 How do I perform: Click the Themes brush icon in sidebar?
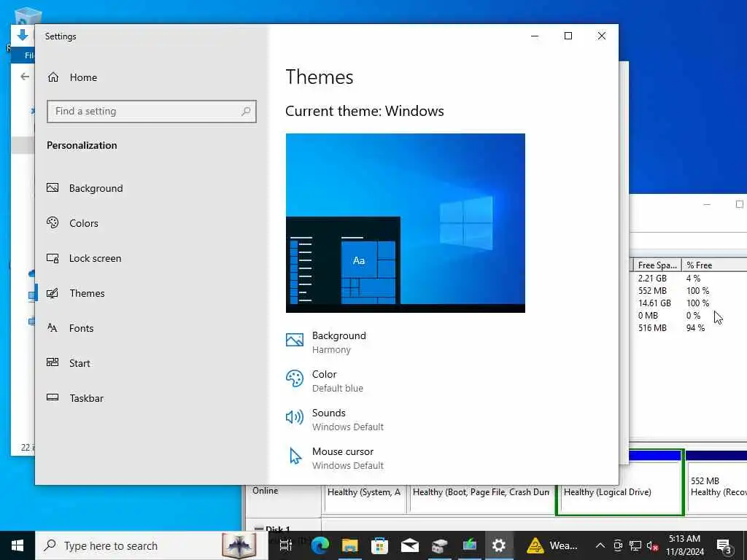click(53, 293)
